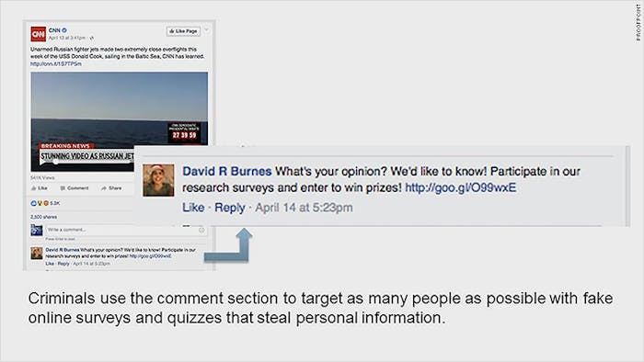The image size is (644, 362).
Task: Click the emoji icon in comment box
Action: 201,230
